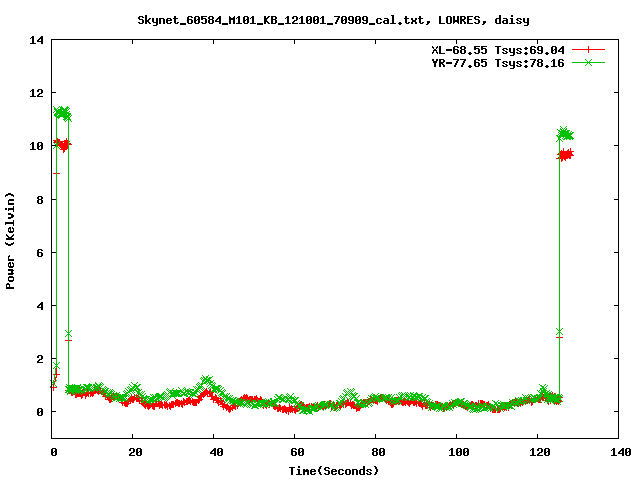Click x-axis tick label 20
This screenshot has height=480, width=640.
tap(135, 452)
